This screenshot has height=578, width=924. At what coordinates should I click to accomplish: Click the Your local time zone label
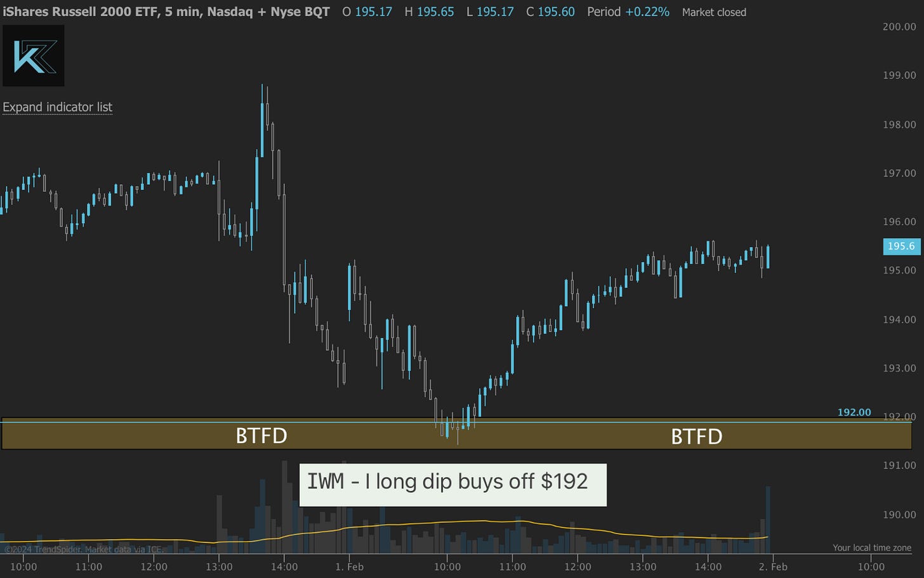point(872,548)
